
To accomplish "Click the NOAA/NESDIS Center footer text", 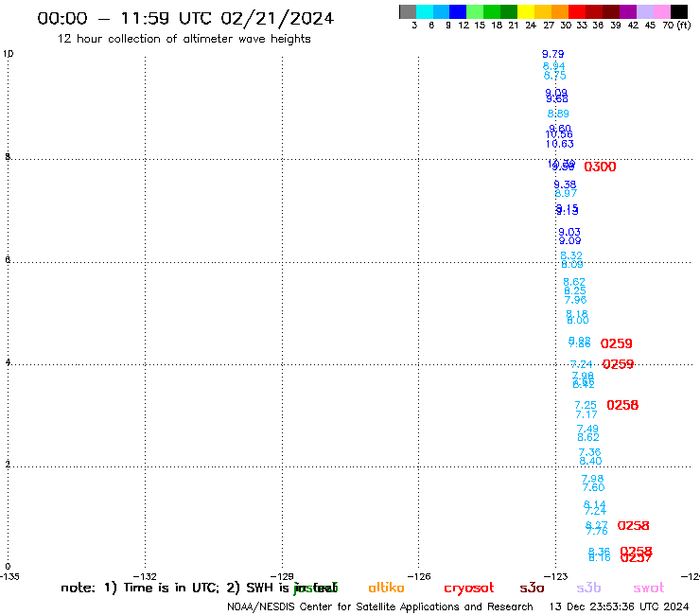I will click(x=380, y=607).
